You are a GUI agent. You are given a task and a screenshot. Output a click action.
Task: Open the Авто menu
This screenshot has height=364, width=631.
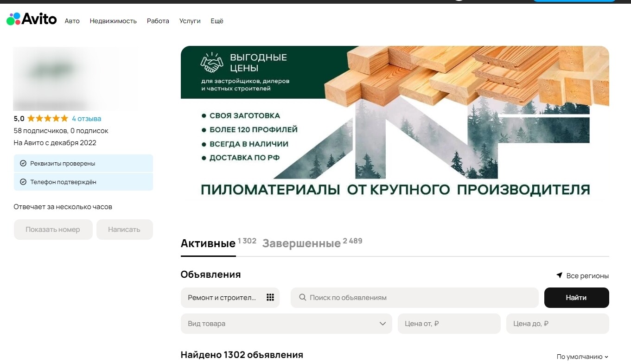pos(72,21)
